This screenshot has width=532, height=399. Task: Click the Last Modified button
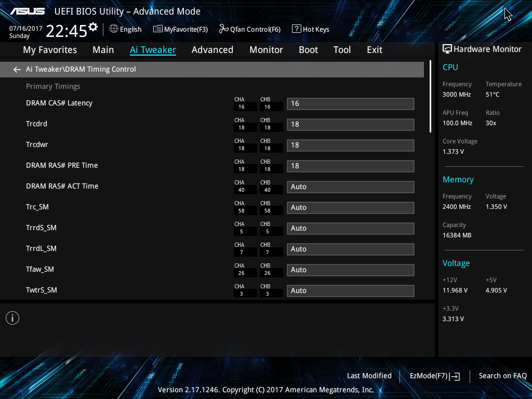(x=369, y=376)
